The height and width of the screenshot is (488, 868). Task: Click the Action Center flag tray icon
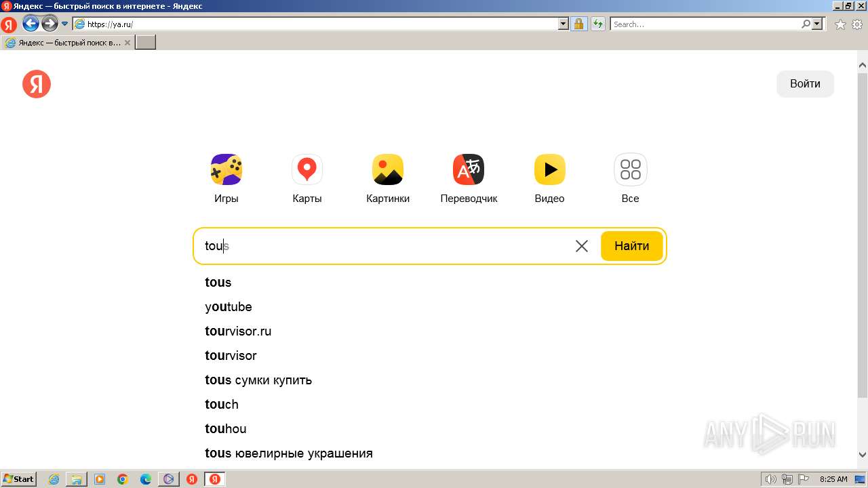coord(804,479)
